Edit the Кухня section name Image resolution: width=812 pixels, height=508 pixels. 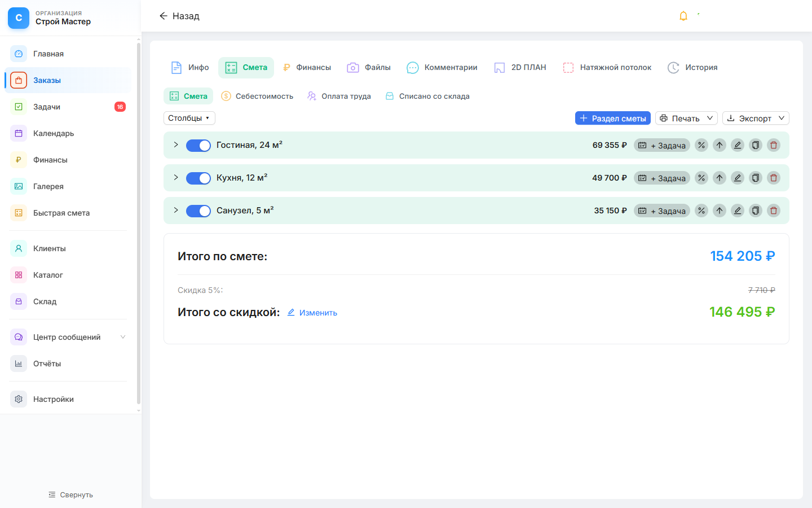click(738, 178)
